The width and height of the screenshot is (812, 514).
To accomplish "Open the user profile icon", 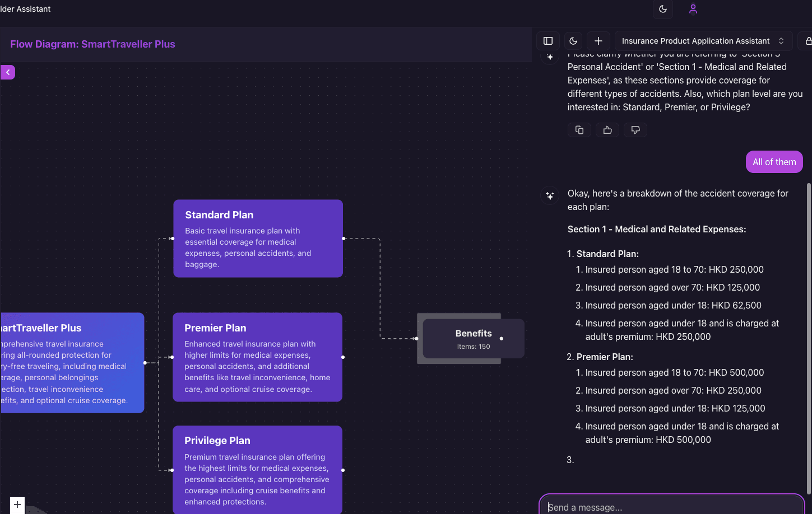I will (693, 9).
